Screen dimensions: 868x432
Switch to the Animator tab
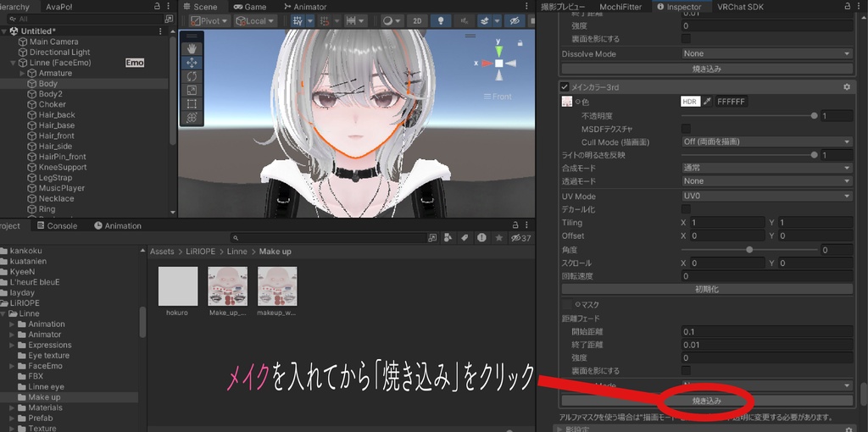(x=305, y=7)
